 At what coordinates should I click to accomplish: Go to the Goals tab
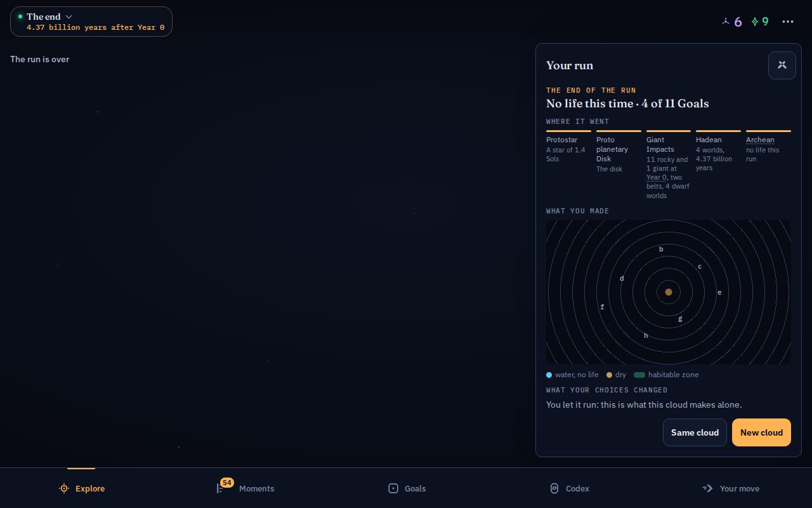pyautogui.click(x=407, y=488)
